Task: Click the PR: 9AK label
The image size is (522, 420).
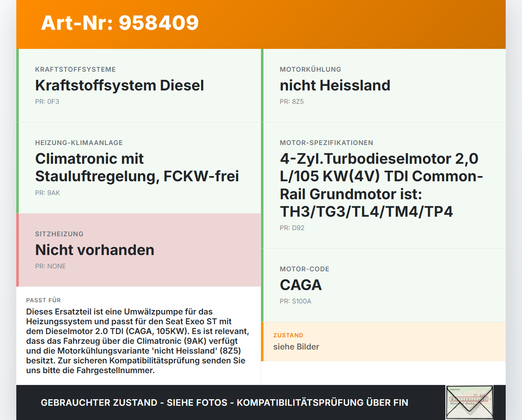Action: [48, 193]
